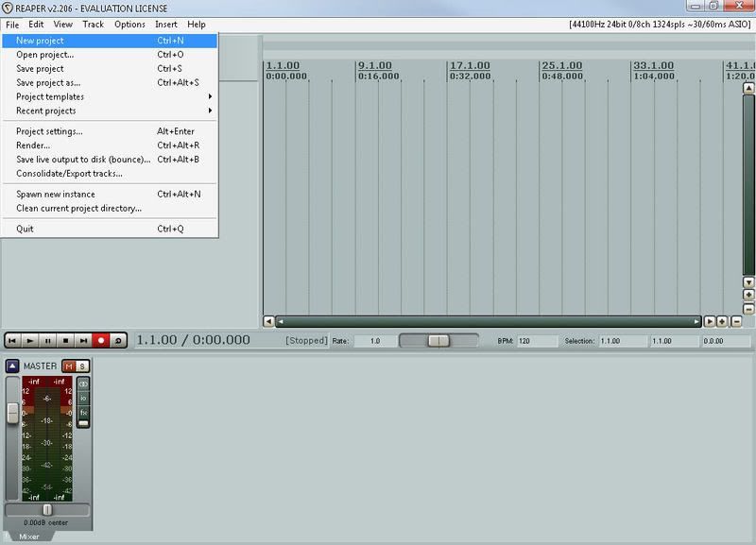This screenshot has height=545, width=756.
Task: Click the blue arrow icon beside MASTER
Action: [x=12, y=366]
